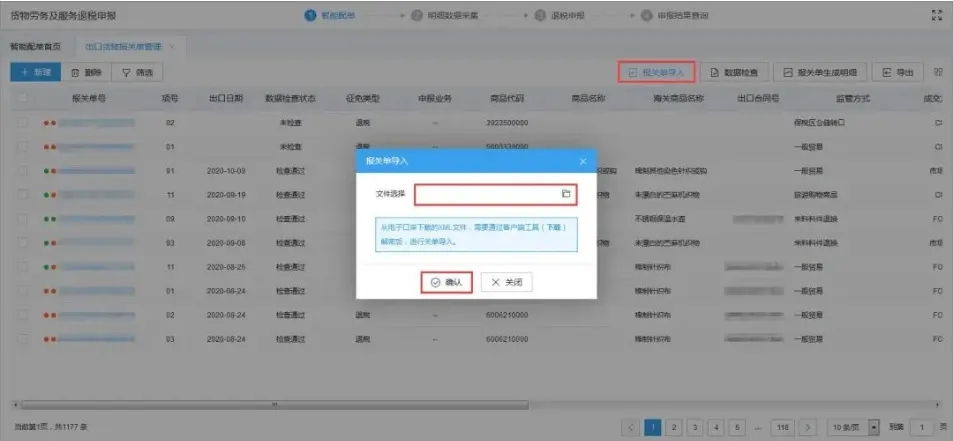Image resolution: width=953 pixels, height=441 pixels.
Task: Click the 新增 add button
Action: (x=35, y=72)
